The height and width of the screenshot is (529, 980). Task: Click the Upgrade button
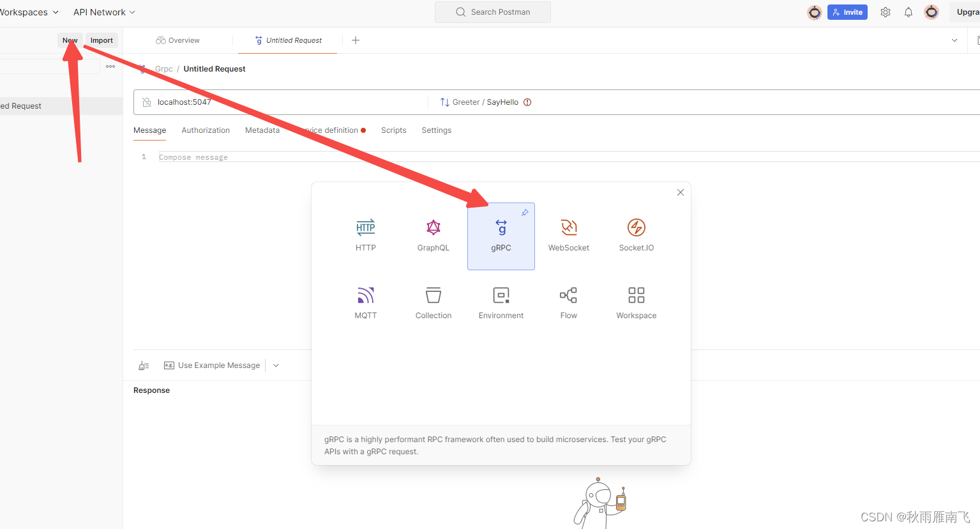965,12
